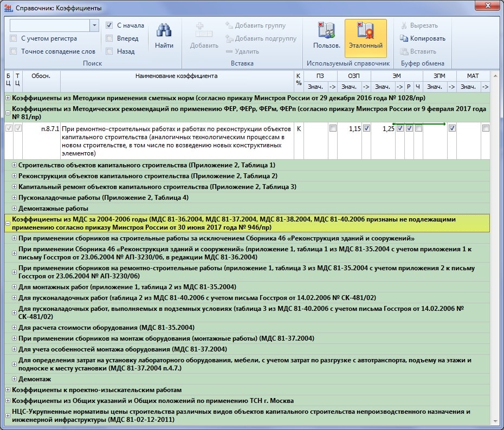Expand 'Для расчета стоимости оборудования' subgroup
This screenshot has width=504, height=430.
(x=14, y=328)
